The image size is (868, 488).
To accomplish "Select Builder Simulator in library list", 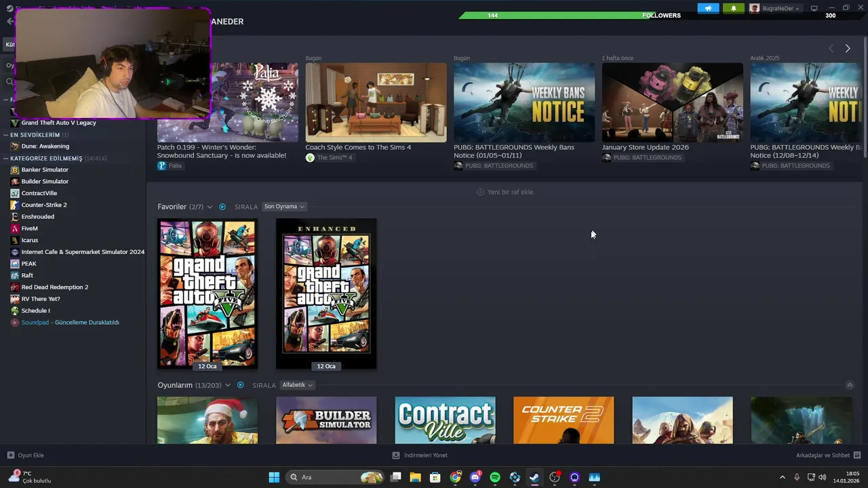I will click(45, 182).
